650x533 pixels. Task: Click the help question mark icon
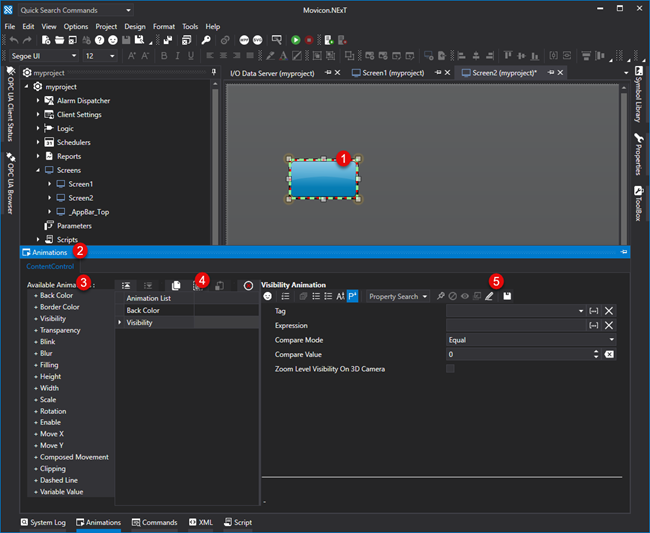click(100, 40)
